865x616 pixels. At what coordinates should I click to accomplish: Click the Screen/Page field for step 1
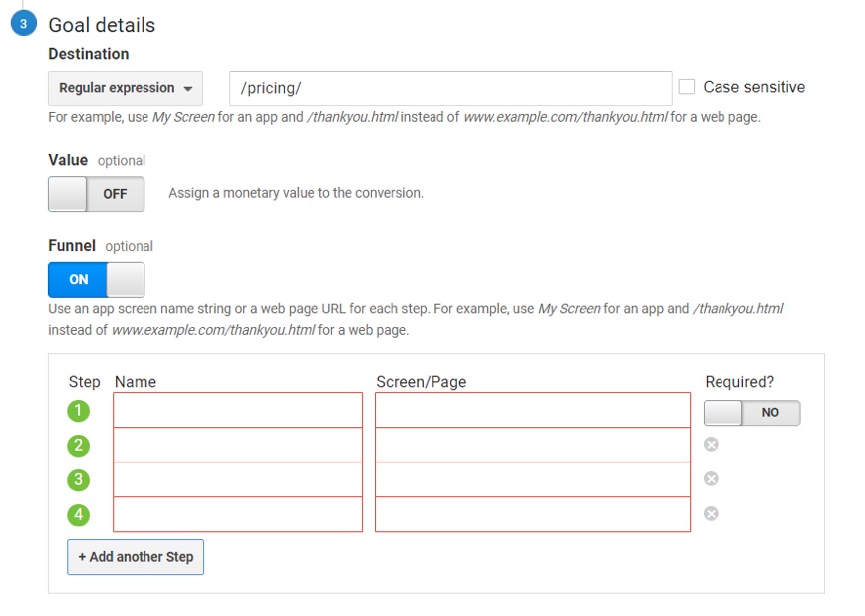532,410
